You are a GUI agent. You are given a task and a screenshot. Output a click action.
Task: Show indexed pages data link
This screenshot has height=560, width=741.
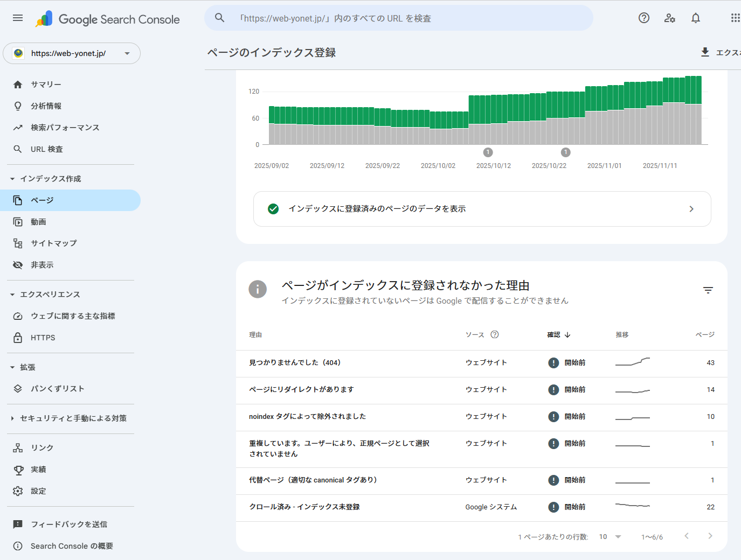pyautogui.click(x=482, y=209)
